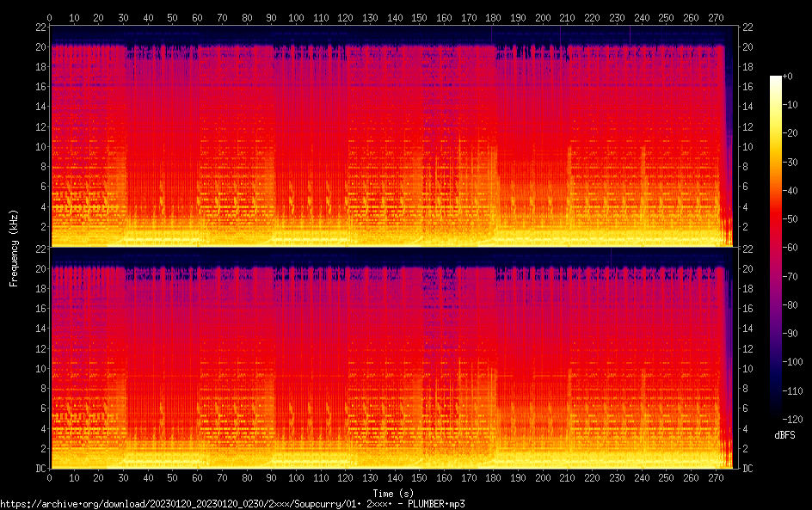812x510 pixels.
Task: Click the 0 tick on the bottom time axis
Action: click(x=50, y=478)
